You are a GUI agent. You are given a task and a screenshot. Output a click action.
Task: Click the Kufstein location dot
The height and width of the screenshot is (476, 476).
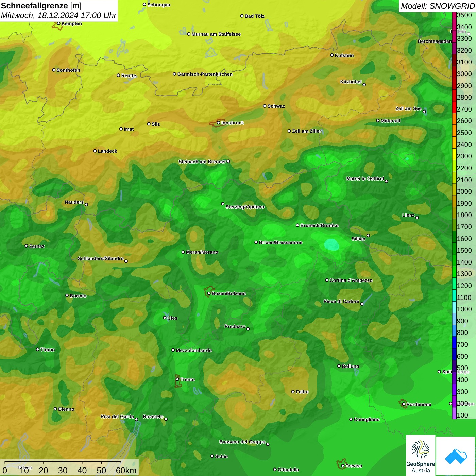(332, 55)
